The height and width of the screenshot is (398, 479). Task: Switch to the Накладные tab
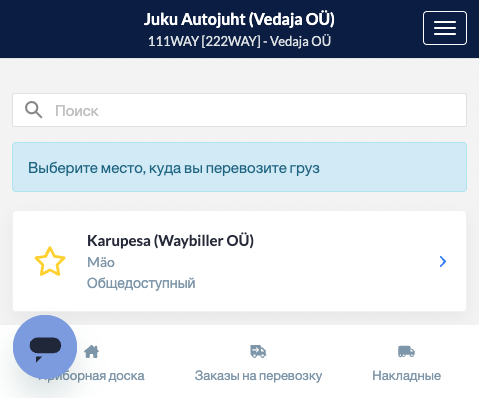tap(406, 363)
